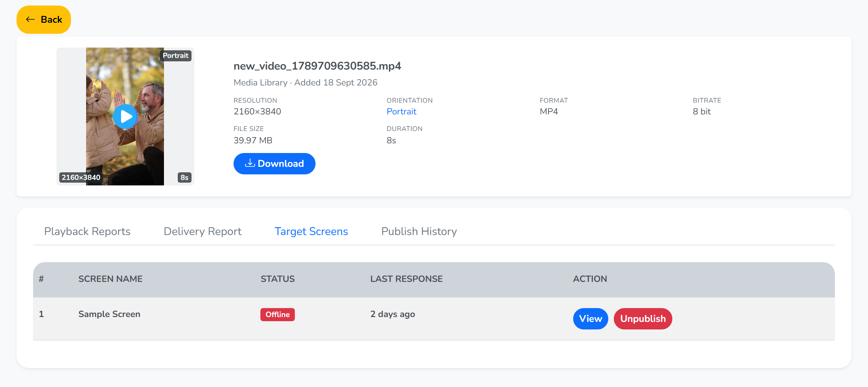Click the file name new_video_1789709630585.mp4

point(317,66)
